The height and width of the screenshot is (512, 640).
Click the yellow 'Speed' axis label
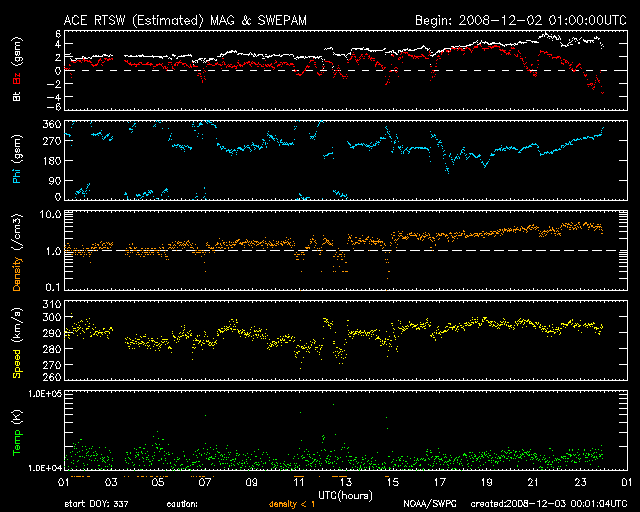click(17, 363)
